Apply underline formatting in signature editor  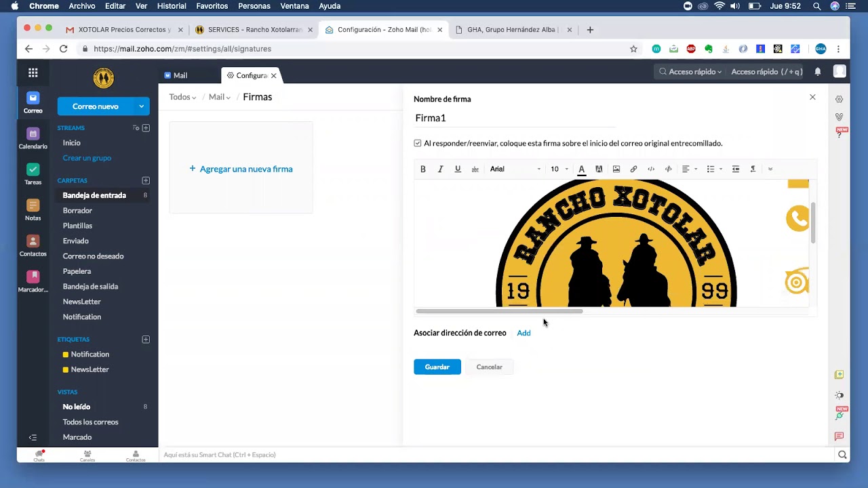458,169
